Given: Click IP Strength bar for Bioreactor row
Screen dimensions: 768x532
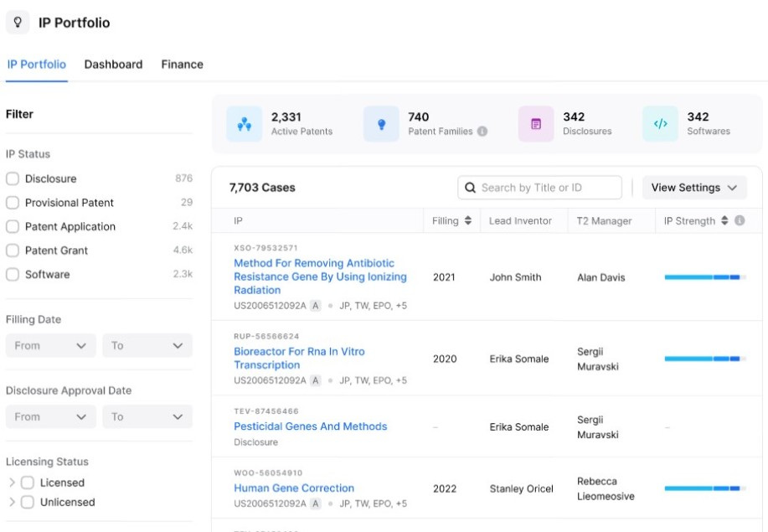Looking at the screenshot, I should 705,359.
